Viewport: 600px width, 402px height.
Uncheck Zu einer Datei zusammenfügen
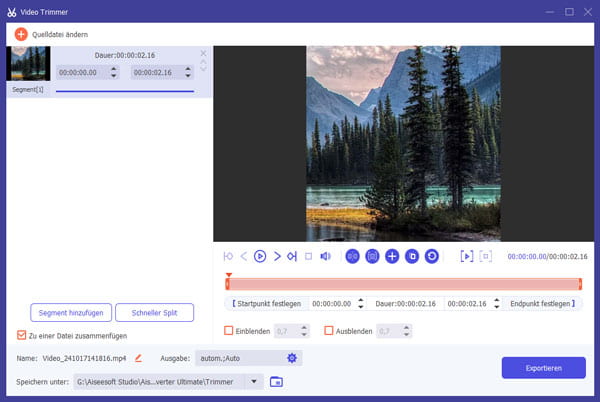[x=23, y=335]
